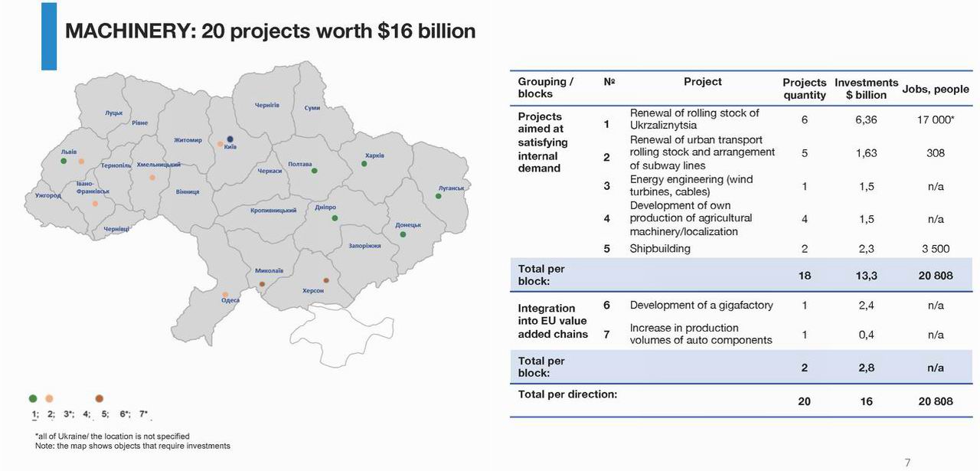
Task: Click the brown dot above Херсон
Action: point(326,281)
